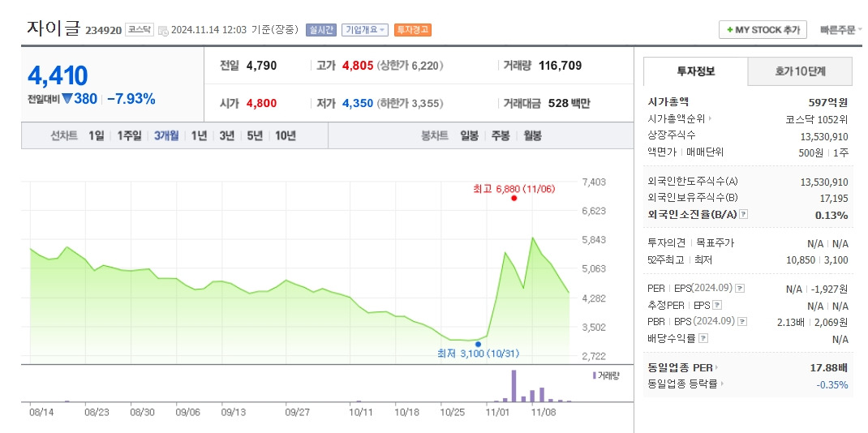The width and height of the screenshot is (868, 433).
Task: Switch to the 투자정보 tab
Action: click(696, 71)
